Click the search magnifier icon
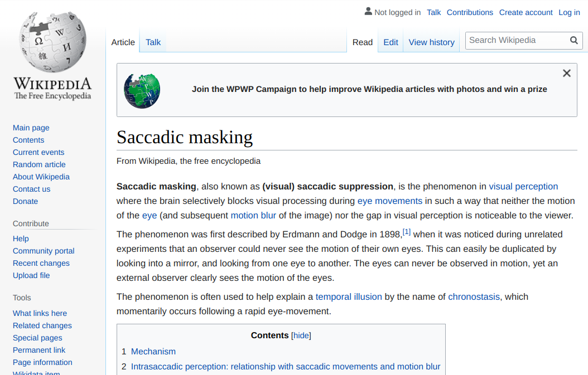 click(x=573, y=41)
